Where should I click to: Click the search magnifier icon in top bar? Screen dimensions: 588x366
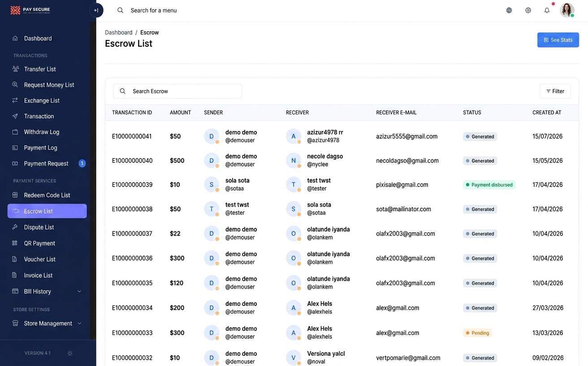tap(120, 10)
